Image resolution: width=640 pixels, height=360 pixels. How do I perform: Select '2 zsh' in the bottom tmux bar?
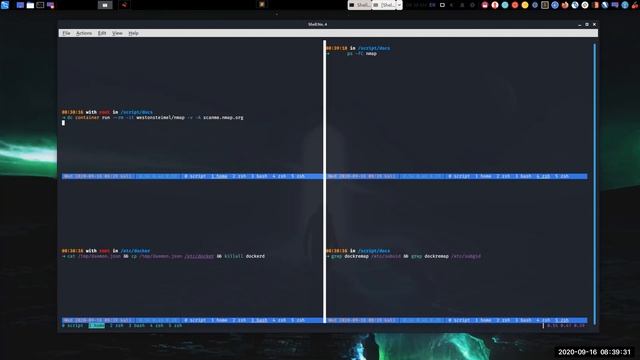pos(117,326)
